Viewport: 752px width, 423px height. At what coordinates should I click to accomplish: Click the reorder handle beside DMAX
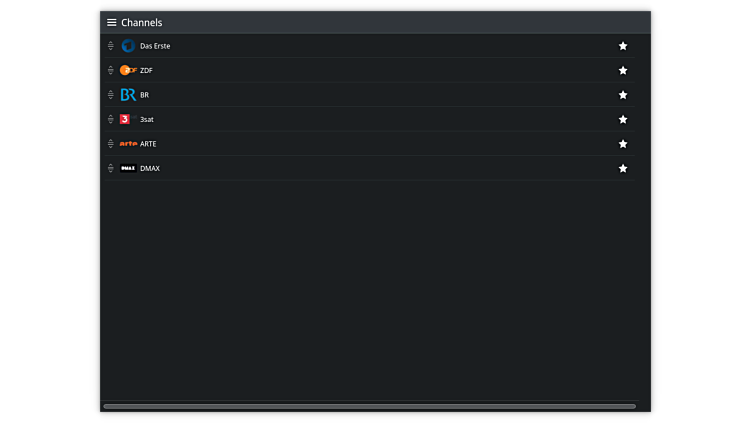coord(111,168)
